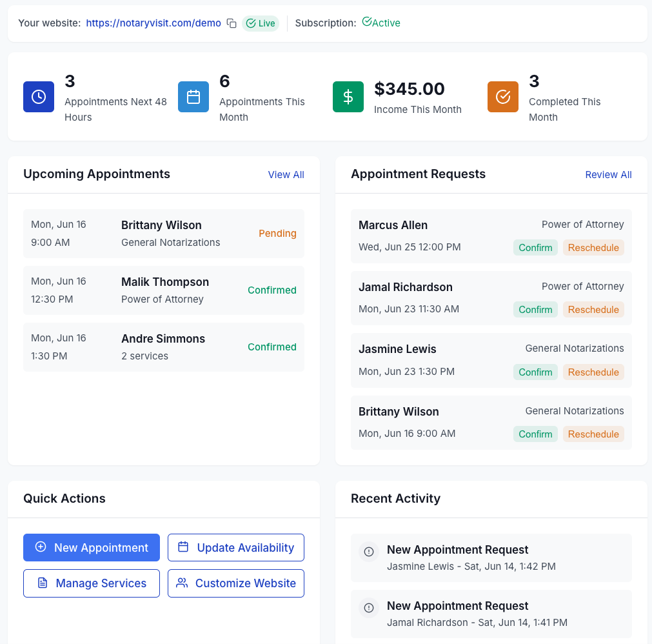Click the clock icon for Appointments Next 48 Hours
Image resolution: width=652 pixels, height=644 pixels.
pyautogui.click(x=38, y=97)
